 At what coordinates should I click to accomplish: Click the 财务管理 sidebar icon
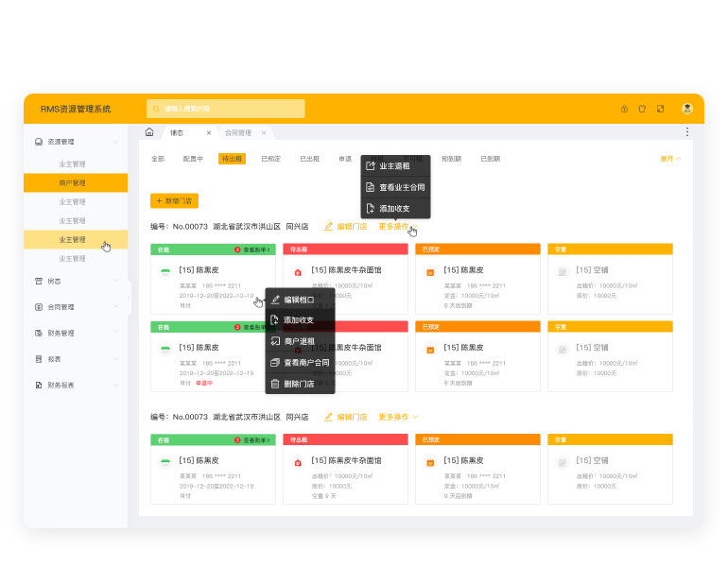tap(39, 333)
